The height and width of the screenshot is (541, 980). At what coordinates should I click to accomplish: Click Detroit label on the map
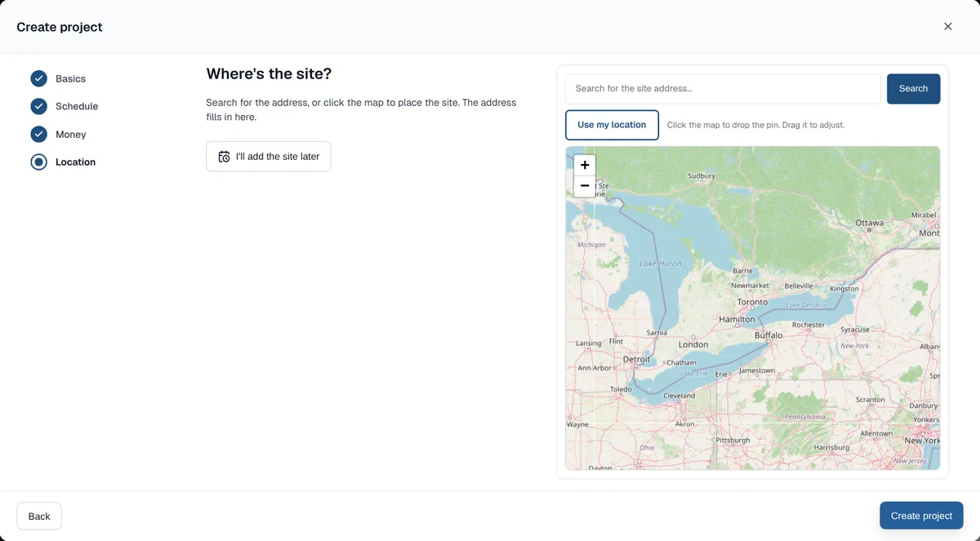636,359
